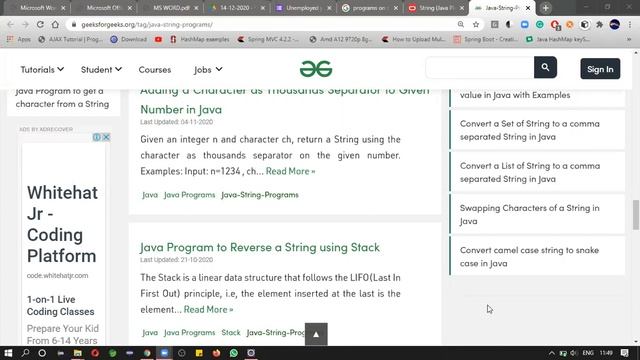This screenshot has width=640, height=360.
Task: Reload the page
Action: [40, 24]
